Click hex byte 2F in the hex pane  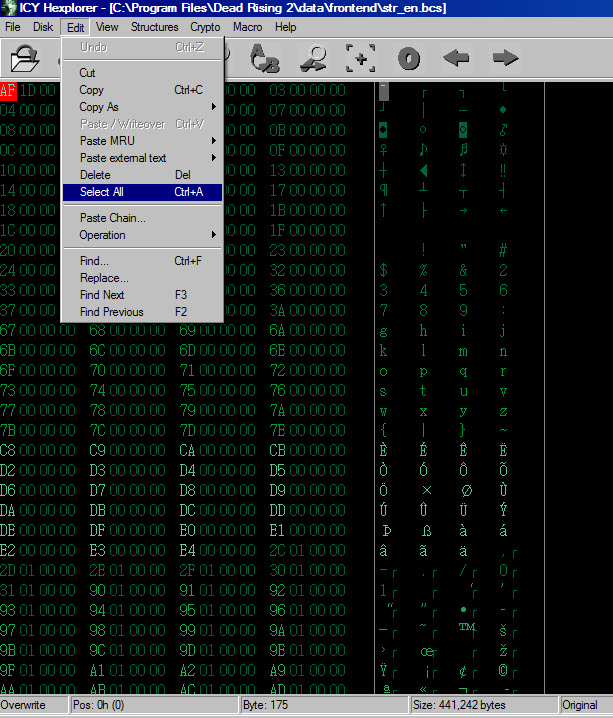pyautogui.click(x=187, y=570)
